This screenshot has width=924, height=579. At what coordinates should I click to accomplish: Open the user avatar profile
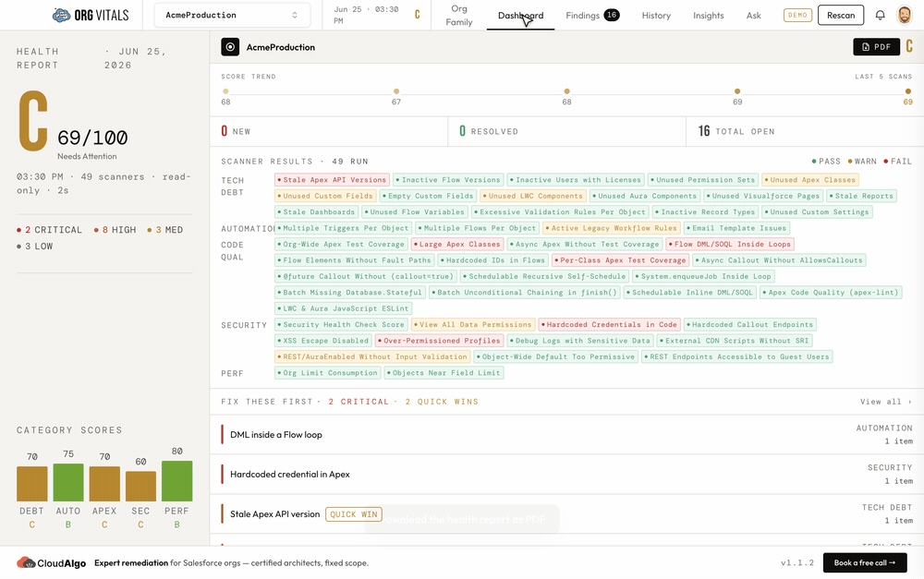click(x=904, y=16)
